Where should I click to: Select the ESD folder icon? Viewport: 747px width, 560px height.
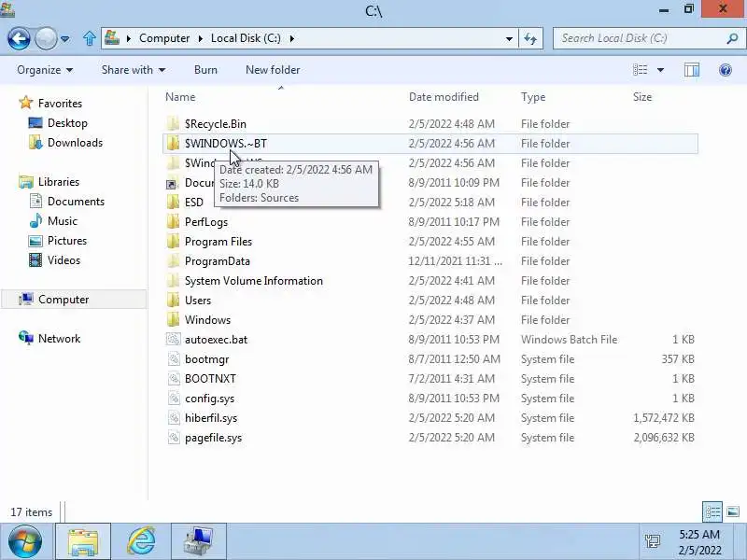(x=174, y=203)
